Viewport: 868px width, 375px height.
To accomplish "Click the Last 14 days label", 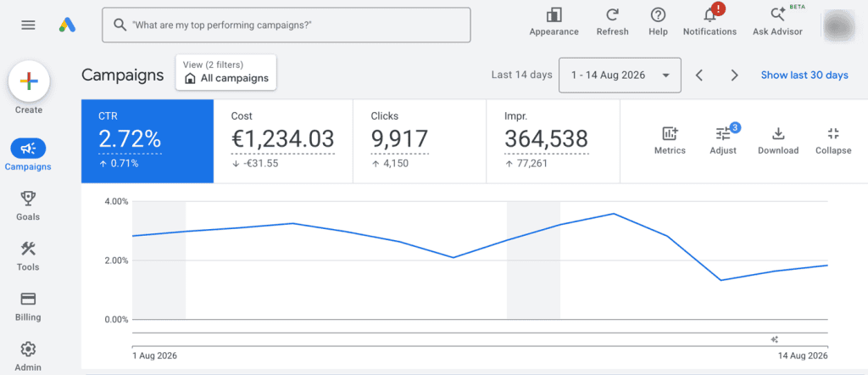I will coord(521,75).
